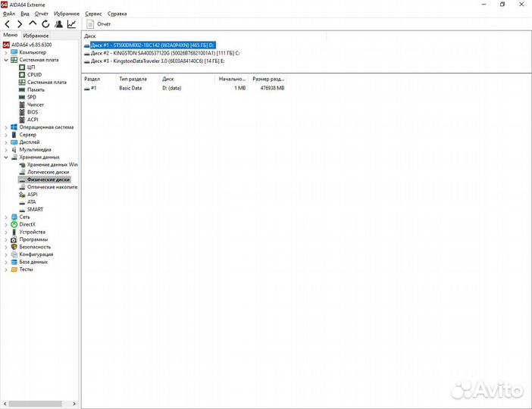Click the Диск column header in partition table
The image size is (532, 409).
187,79
